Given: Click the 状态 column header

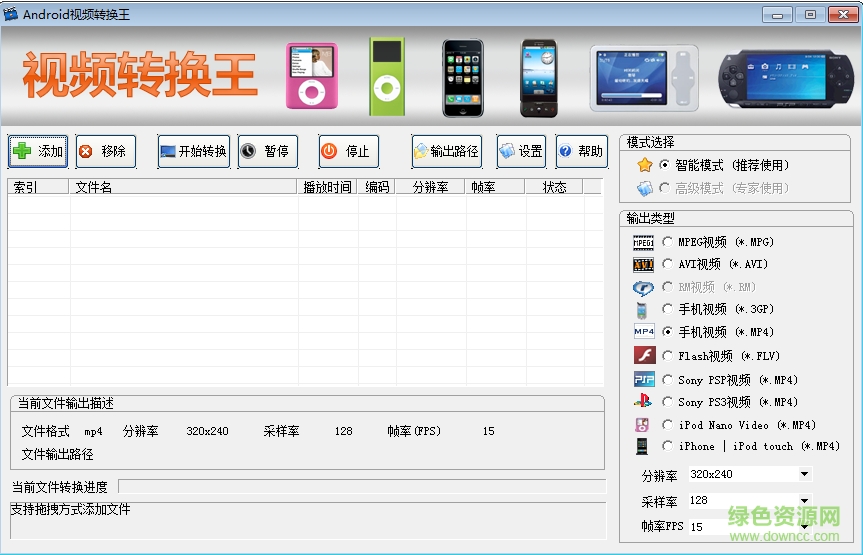Looking at the screenshot, I should (554, 187).
